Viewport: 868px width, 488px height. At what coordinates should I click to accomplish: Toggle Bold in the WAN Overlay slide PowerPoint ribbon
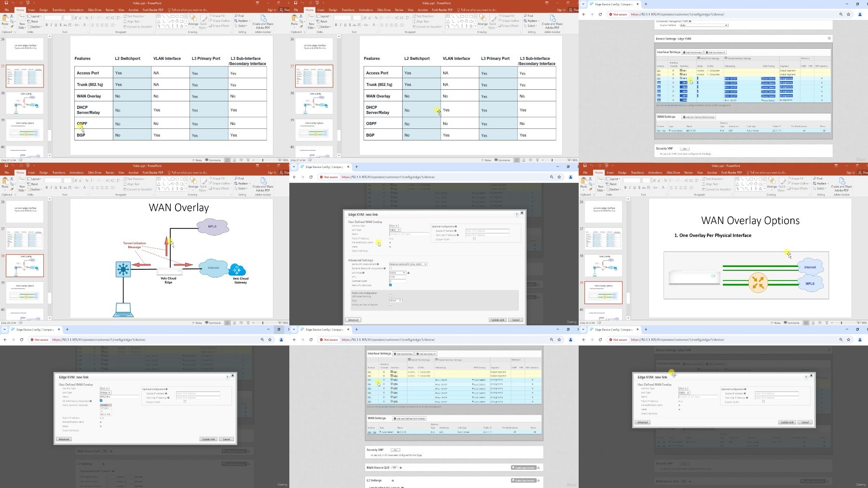(47, 188)
